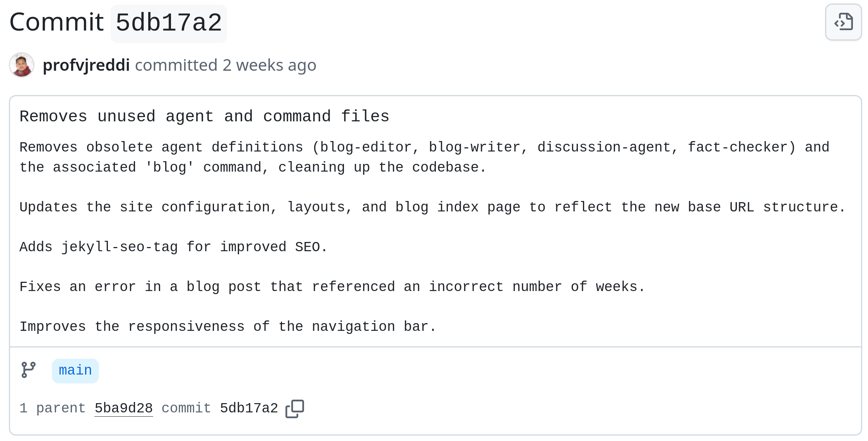This screenshot has width=868, height=441.
Task: Copy the full commit SHA
Action: pyautogui.click(x=295, y=409)
